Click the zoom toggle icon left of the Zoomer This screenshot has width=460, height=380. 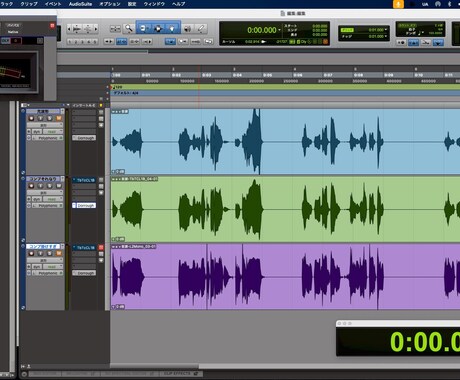click(x=115, y=29)
